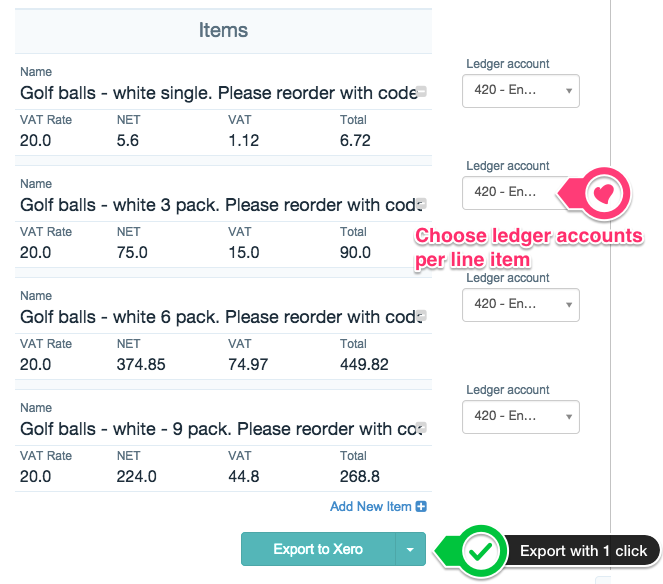This screenshot has width=663, height=584.
Task: Edit the white 9 pack name field
Action: pos(218,429)
